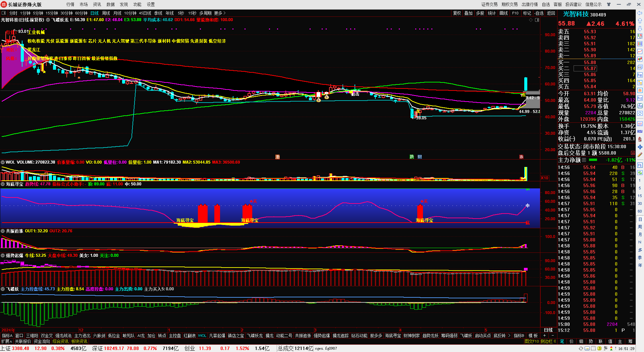Select the RSI indicator sidebar icon

(640, 131)
